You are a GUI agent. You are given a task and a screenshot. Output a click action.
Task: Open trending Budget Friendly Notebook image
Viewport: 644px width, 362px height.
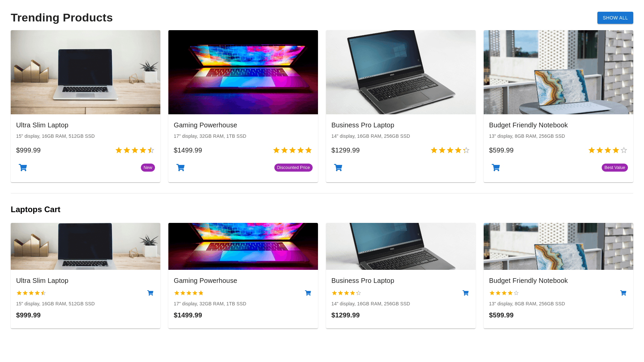click(558, 72)
